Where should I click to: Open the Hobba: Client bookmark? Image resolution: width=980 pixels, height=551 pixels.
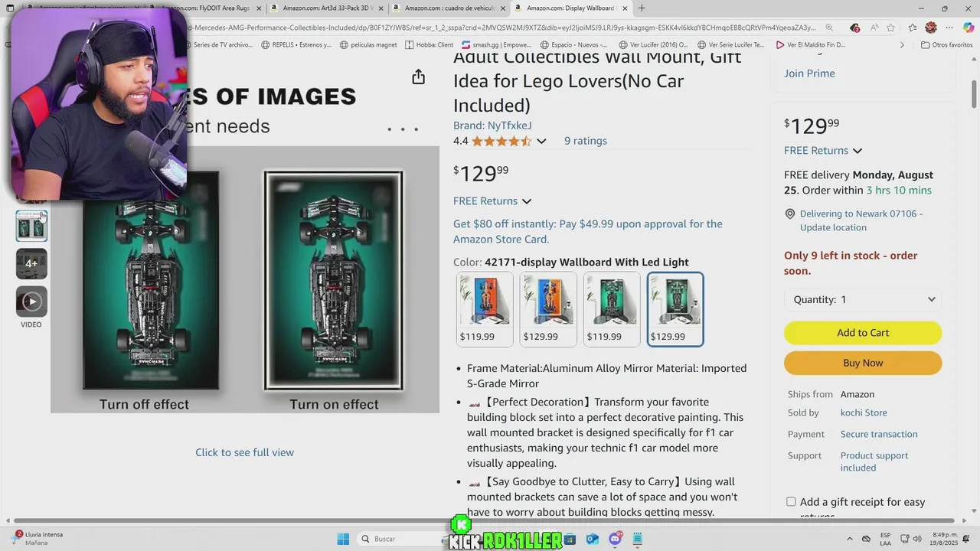click(430, 45)
